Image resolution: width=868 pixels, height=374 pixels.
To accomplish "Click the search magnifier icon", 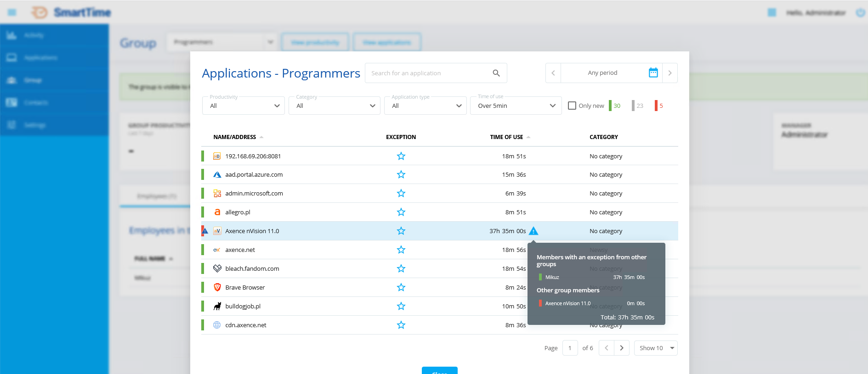I will 496,73.
